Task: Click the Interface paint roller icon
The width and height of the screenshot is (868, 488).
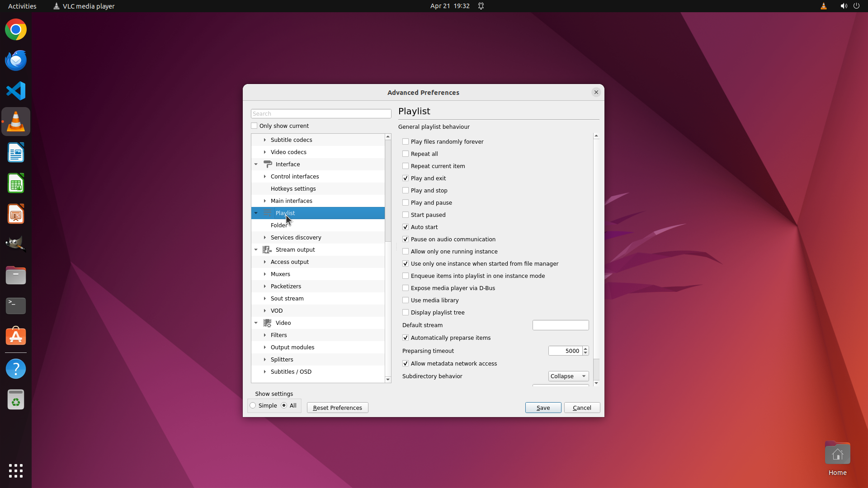Action: click(268, 164)
